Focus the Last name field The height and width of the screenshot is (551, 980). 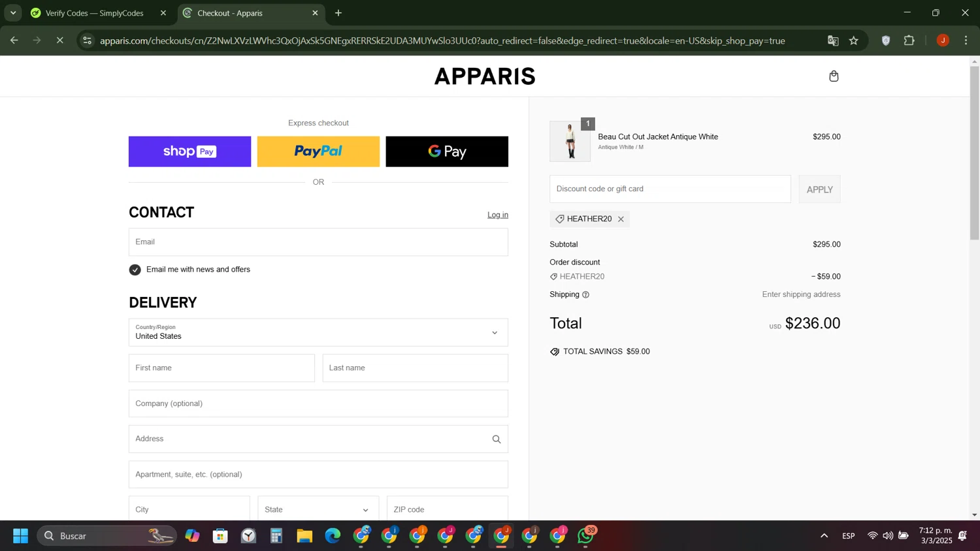coord(415,368)
